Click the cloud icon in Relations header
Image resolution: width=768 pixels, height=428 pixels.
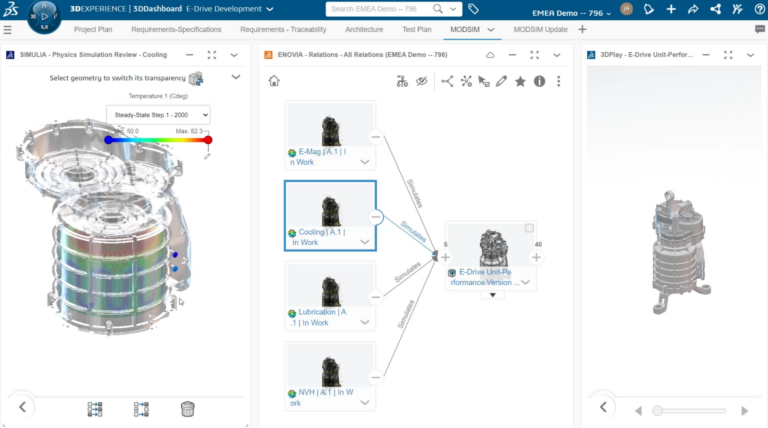click(490, 55)
